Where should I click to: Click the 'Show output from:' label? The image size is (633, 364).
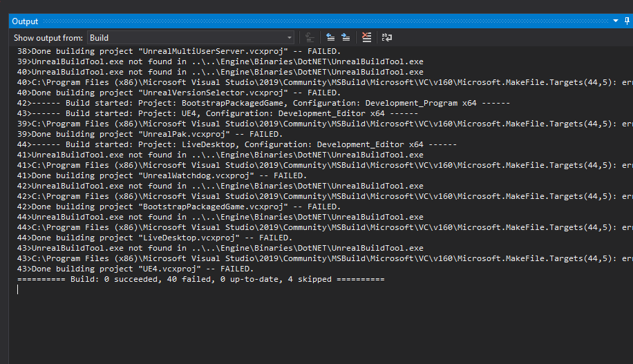[48, 38]
